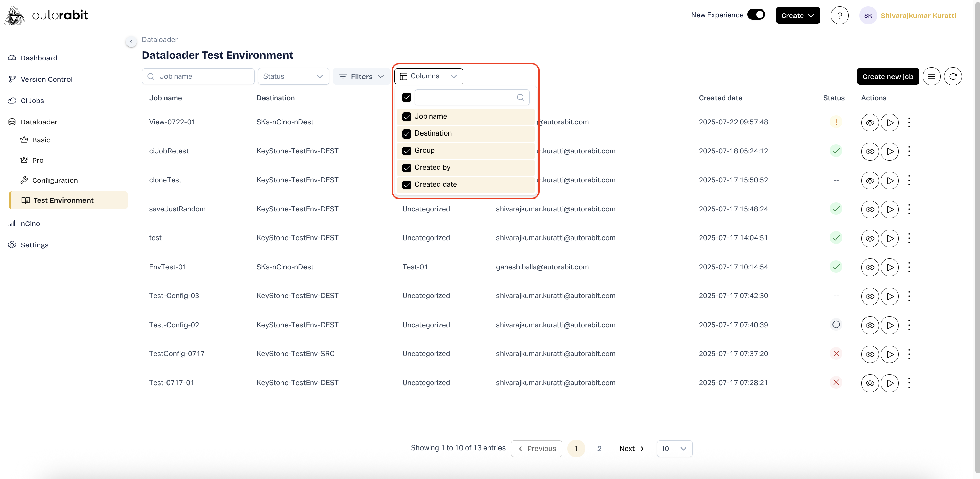This screenshot has height=479, width=980.
Task: Run Test-Config-02 job using play icon
Action: point(889,325)
